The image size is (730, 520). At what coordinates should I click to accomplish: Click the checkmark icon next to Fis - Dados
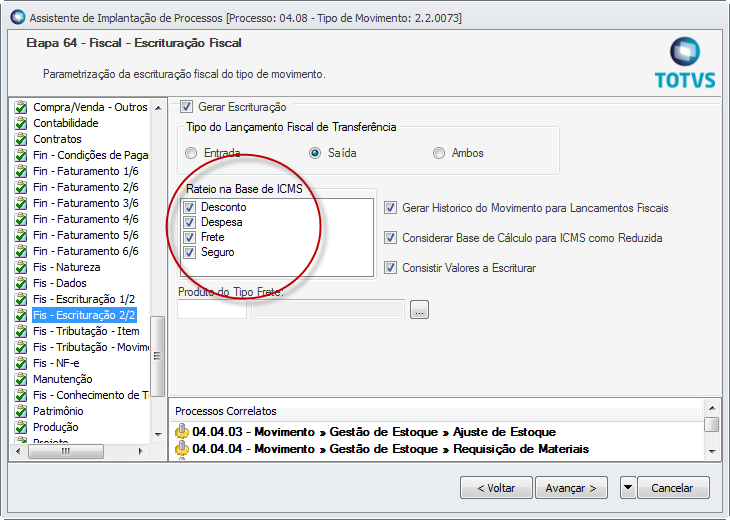[x=20, y=283]
